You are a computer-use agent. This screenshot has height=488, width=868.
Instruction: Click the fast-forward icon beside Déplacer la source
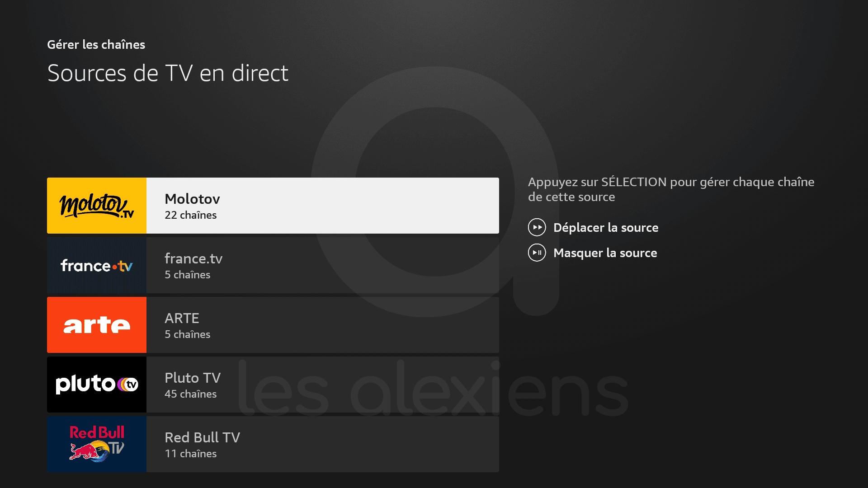coord(537,227)
